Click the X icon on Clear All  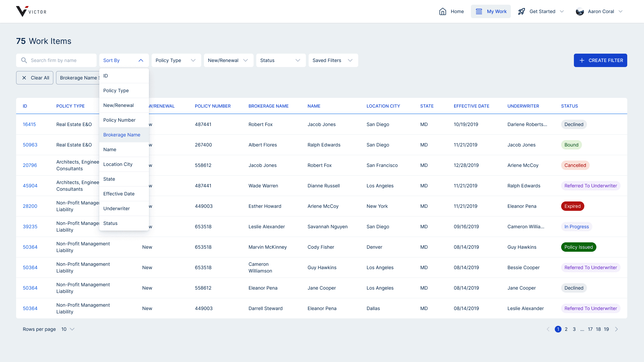coord(24,78)
